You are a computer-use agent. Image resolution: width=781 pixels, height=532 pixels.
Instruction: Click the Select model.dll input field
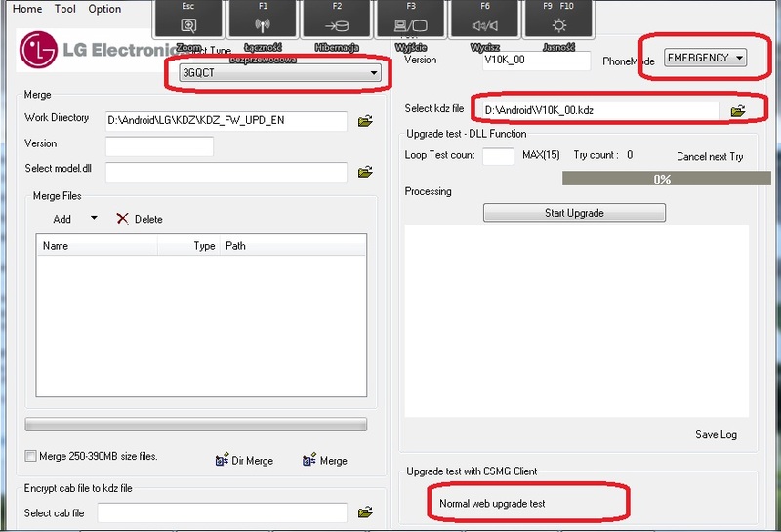pos(226,172)
